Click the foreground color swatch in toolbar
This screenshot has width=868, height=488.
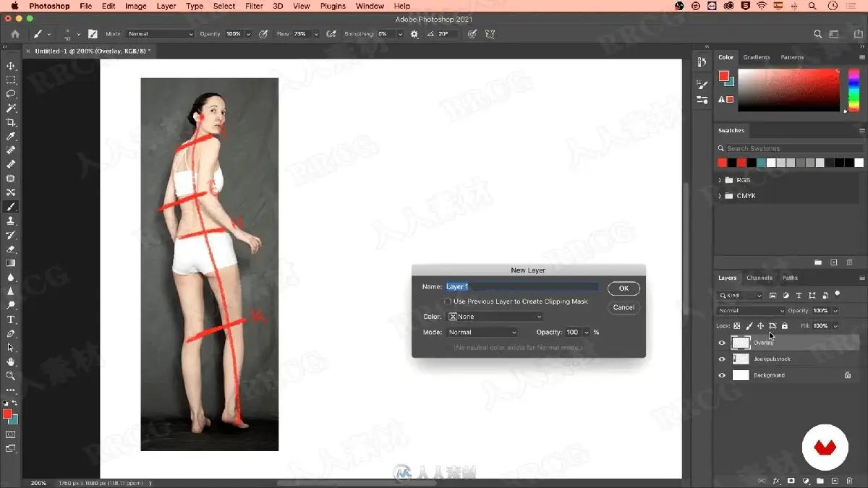(7, 414)
